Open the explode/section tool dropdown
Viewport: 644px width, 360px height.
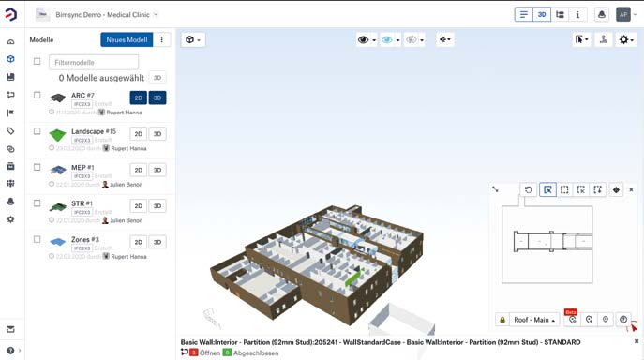pos(445,40)
